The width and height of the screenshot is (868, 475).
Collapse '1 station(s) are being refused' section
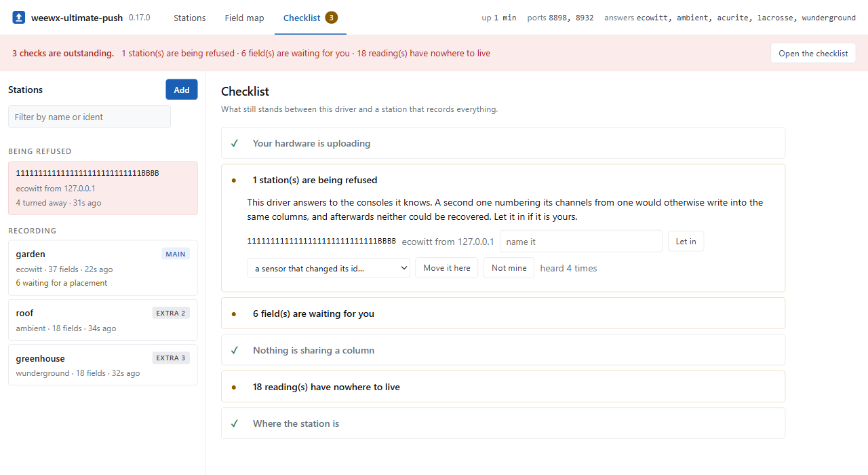tap(503, 180)
